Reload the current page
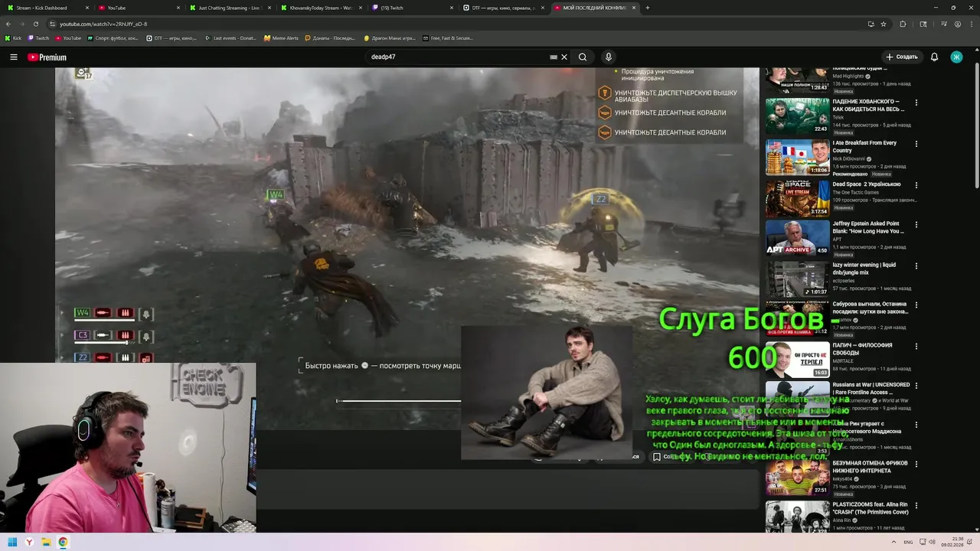 pyautogui.click(x=35, y=24)
